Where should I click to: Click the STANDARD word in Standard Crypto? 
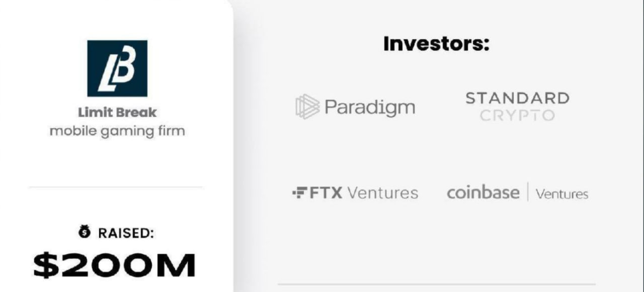pos(517,98)
